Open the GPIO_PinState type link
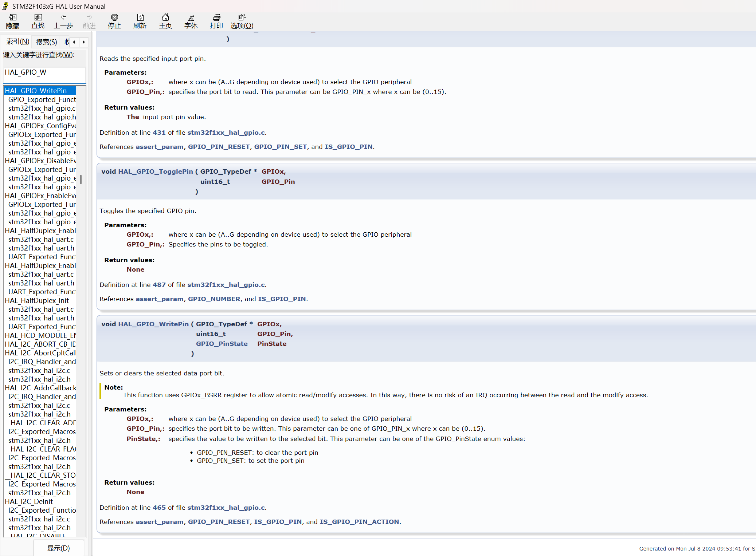This screenshot has width=756, height=556. point(222,344)
